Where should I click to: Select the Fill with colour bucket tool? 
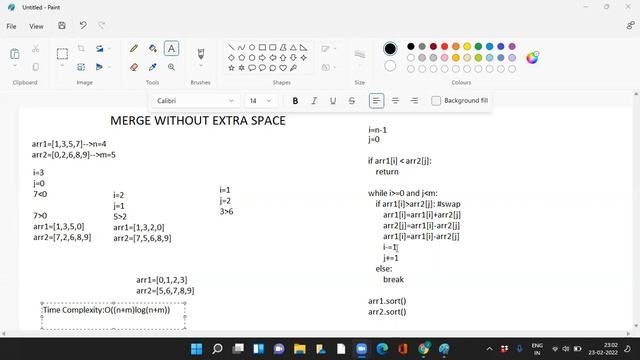click(x=153, y=49)
